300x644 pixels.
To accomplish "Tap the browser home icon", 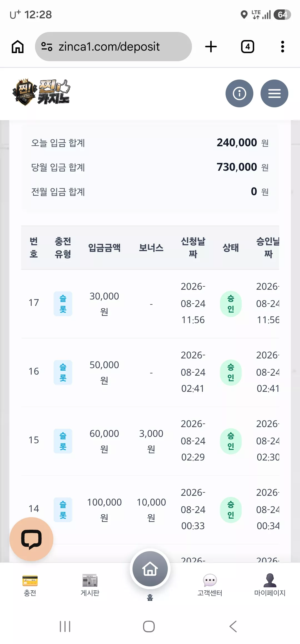I will pyautogui.click(x=17, y=46).
